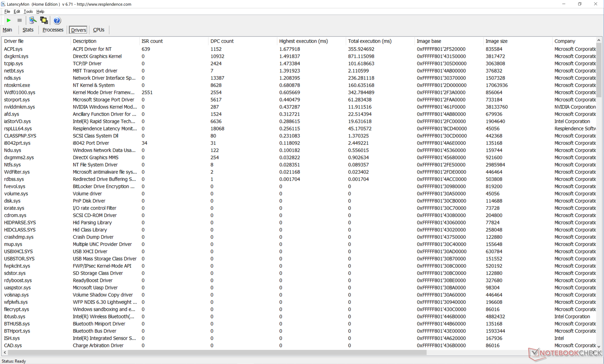Sort by DPC count column header
This screenshot has height=364, width=604.
click(222, 41)
